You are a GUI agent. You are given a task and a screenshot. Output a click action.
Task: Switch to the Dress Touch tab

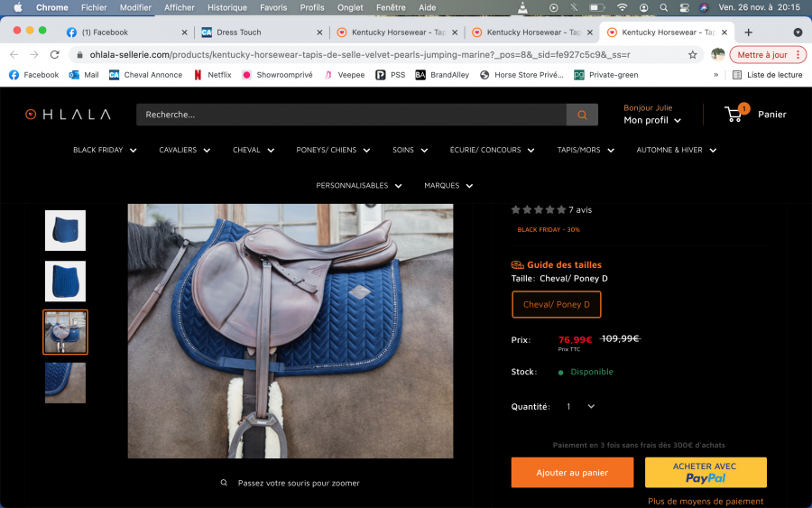[x=239, y=32]
